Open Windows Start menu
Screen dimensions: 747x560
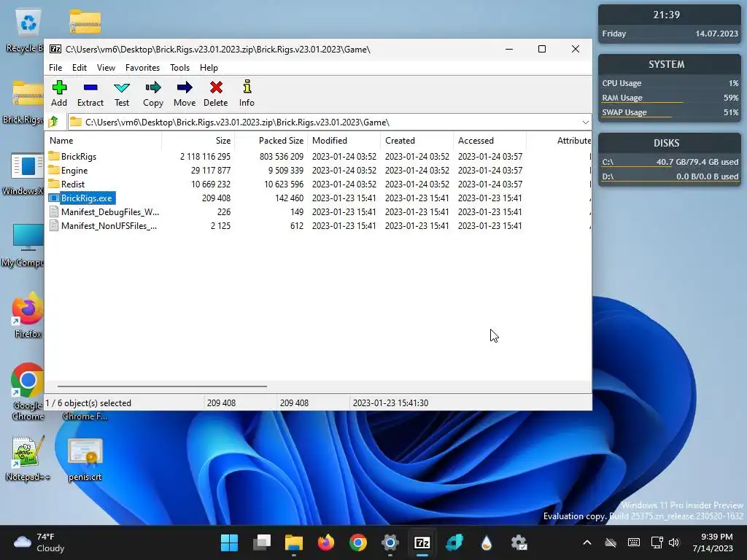(x=229, y=542)
